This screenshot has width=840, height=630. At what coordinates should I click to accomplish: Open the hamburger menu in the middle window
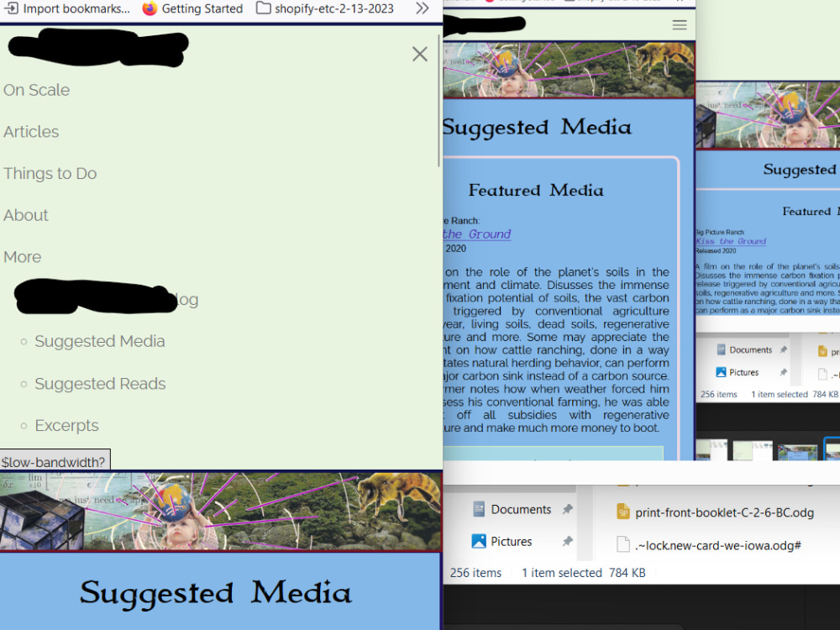(x=680, y=24)
